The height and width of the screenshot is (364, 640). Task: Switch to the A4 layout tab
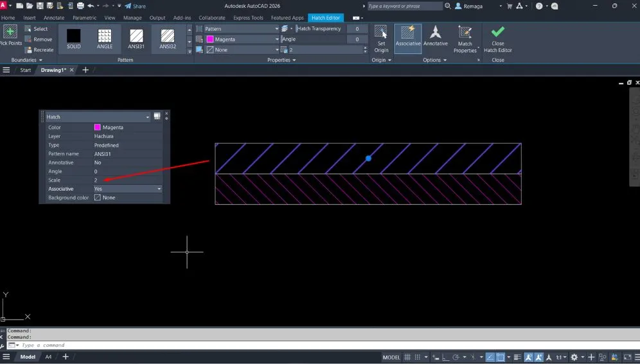pos(48,357)
